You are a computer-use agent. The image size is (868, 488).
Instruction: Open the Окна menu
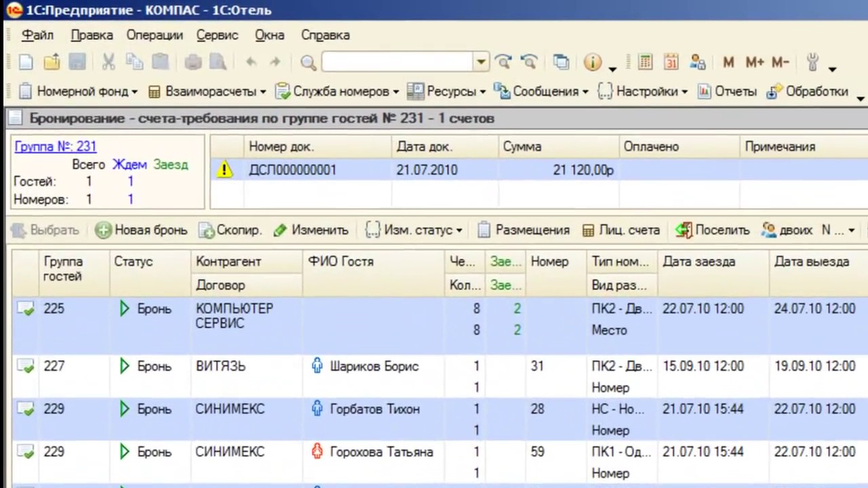pos(269,35)
